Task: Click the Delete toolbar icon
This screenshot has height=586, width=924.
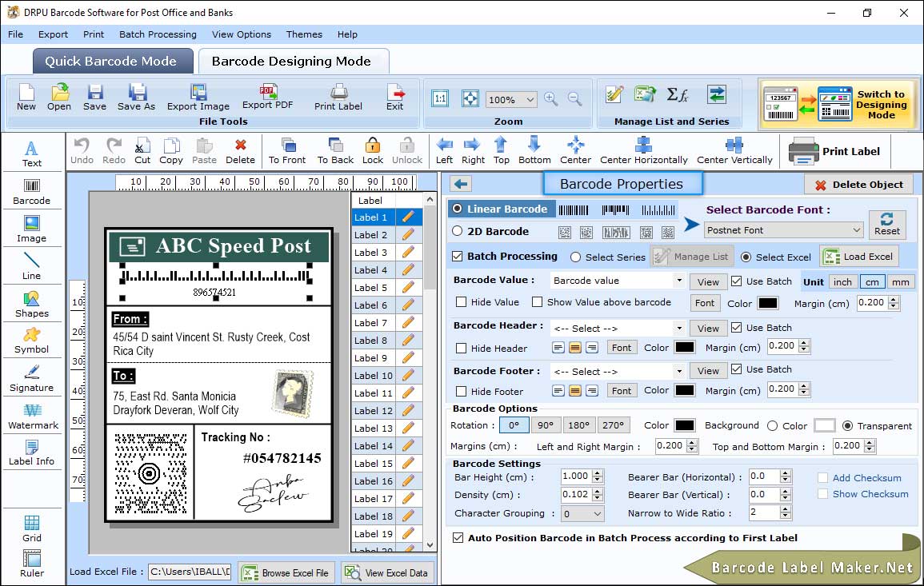Action: (x=241, y=151)
